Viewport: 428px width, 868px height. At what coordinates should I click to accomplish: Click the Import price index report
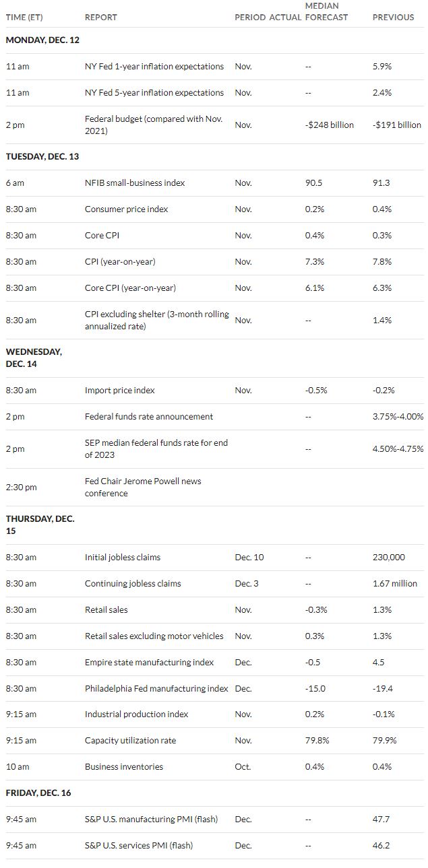[x=120, y=391]
